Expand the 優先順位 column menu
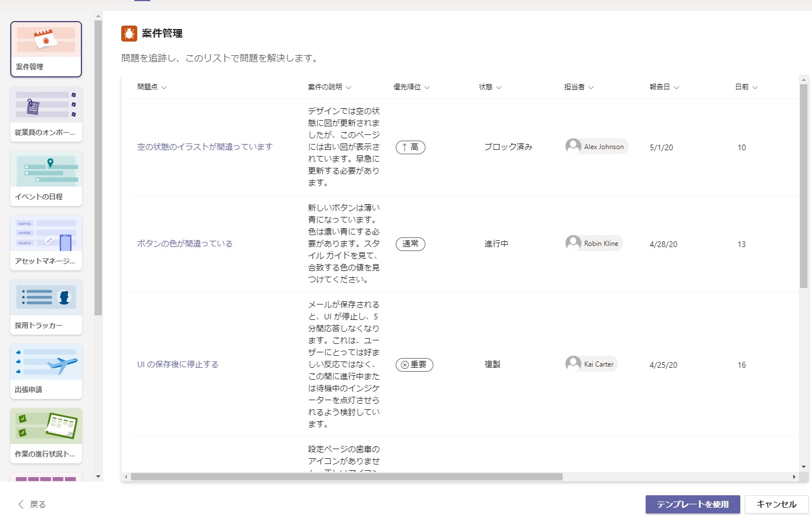The image size is (812, 522). tap(412, 87)
